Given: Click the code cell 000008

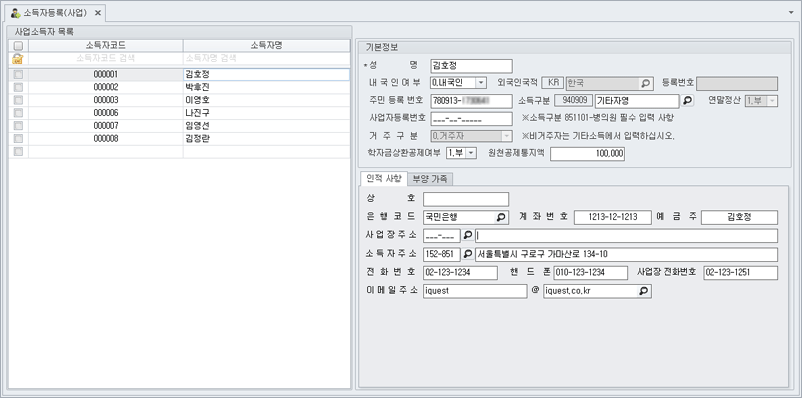Looking at the screenshot, I should (106, 139).
